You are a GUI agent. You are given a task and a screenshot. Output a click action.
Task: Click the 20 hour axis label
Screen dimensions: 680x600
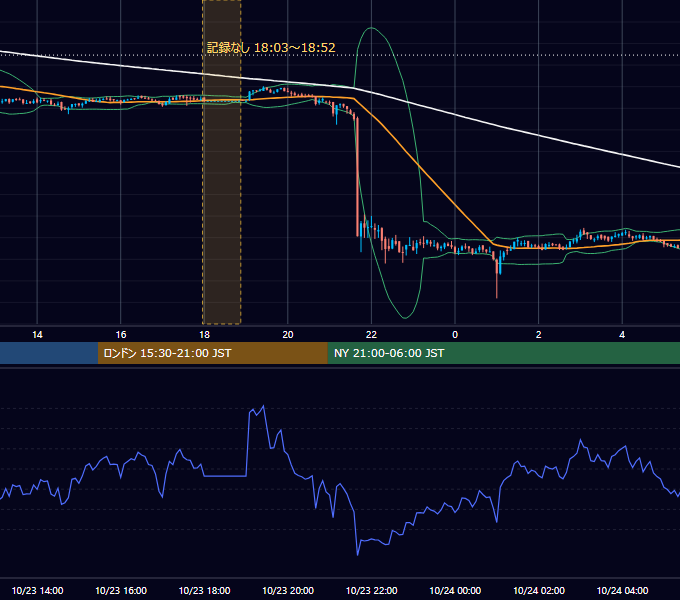[288, 335]
